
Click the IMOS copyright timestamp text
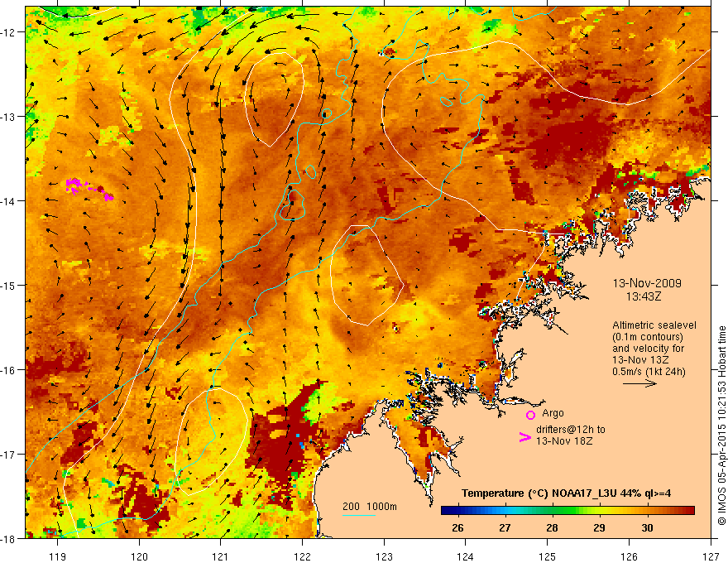tap(722, 426)
